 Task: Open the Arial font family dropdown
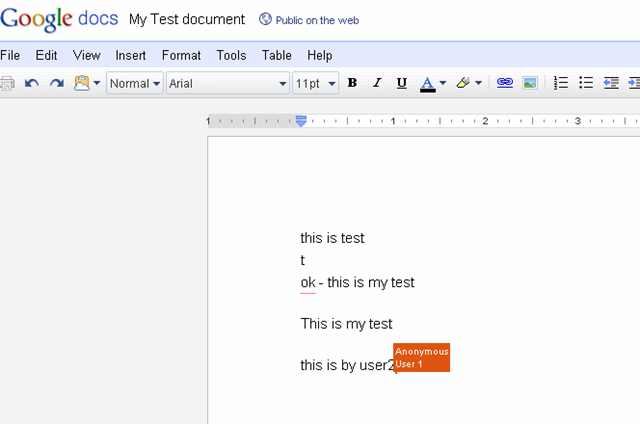coord(227,83)
